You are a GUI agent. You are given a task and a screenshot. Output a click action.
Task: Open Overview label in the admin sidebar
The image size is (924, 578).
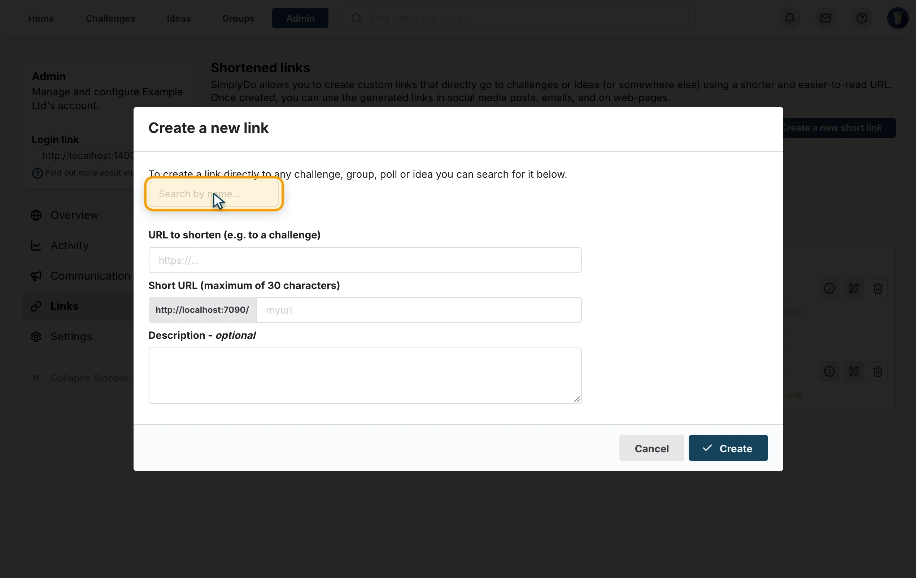pyautogui.click(x=74, y=215)
